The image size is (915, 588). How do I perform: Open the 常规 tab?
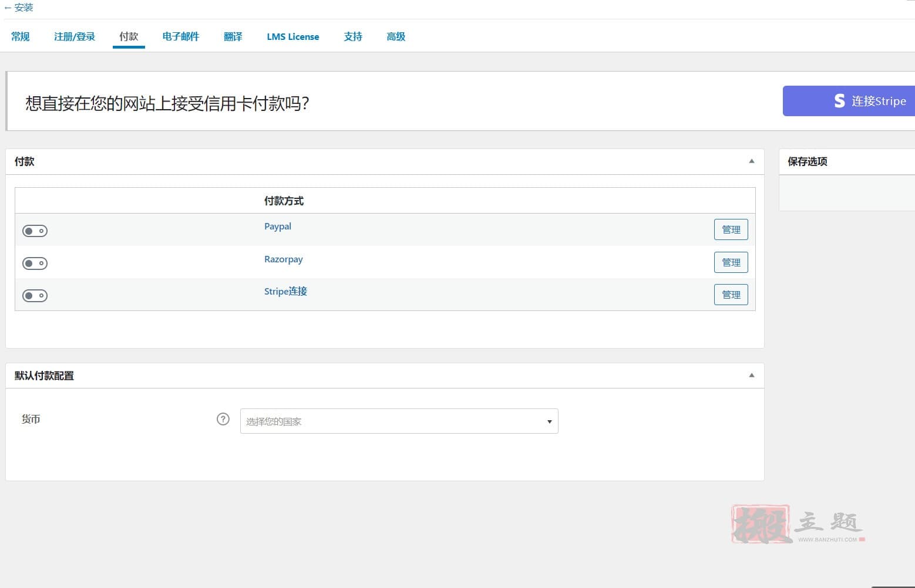click(21, 36)
